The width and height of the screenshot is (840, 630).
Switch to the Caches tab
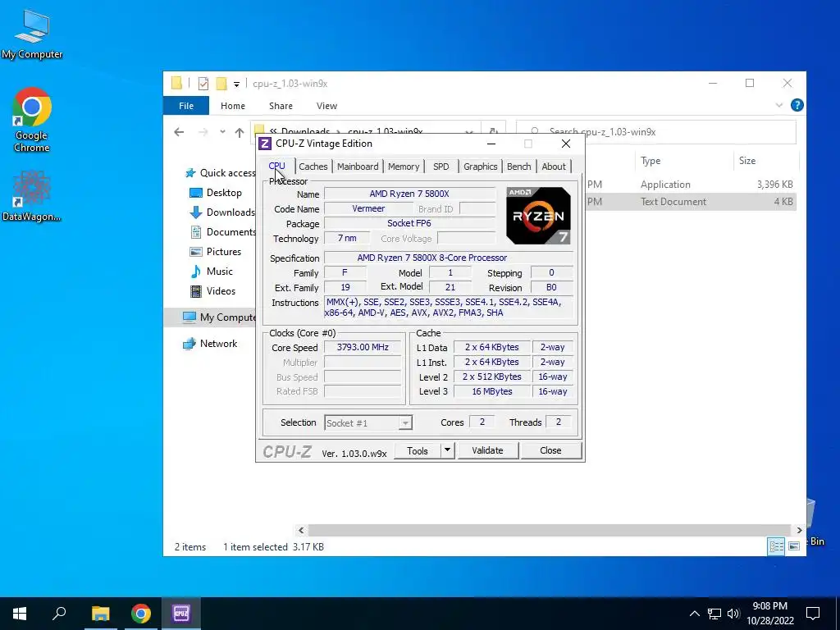tap(313, 167)
